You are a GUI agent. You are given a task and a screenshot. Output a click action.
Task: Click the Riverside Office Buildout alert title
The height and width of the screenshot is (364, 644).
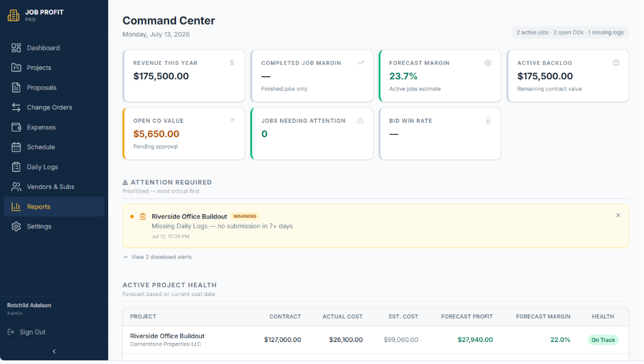pyautogui.click(x=189, y=217)
